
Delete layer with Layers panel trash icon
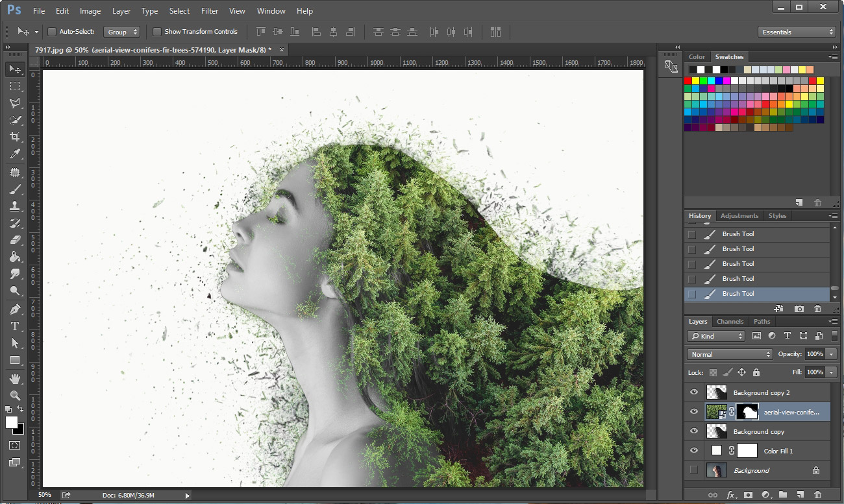[817, 495]
